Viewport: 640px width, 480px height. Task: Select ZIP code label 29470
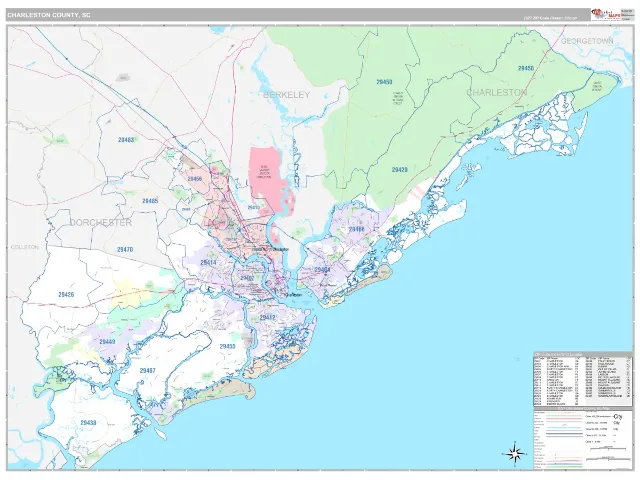(x=124, y=249)
